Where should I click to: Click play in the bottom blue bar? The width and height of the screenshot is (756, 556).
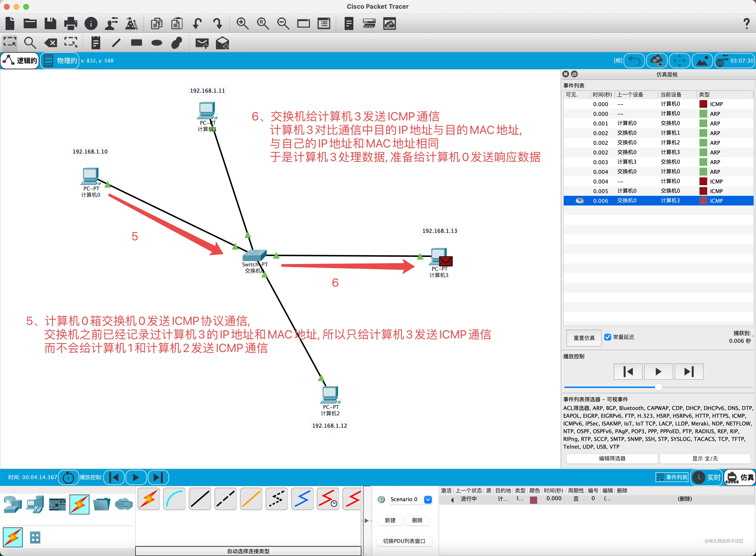(136, 477)
